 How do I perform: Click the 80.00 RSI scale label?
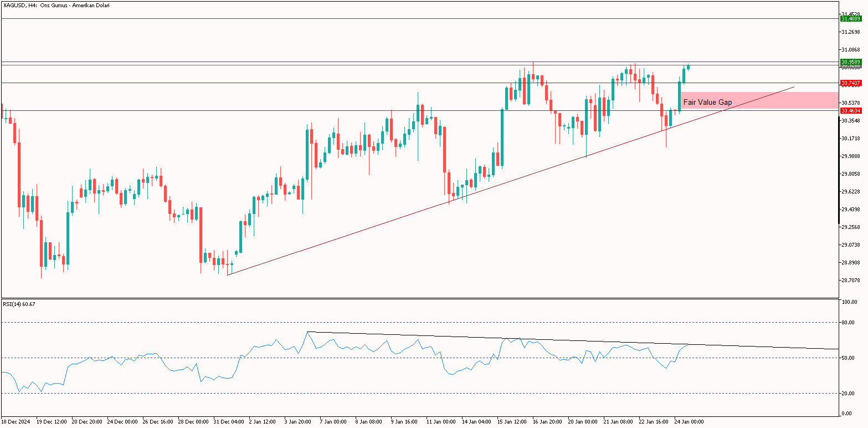849,322
